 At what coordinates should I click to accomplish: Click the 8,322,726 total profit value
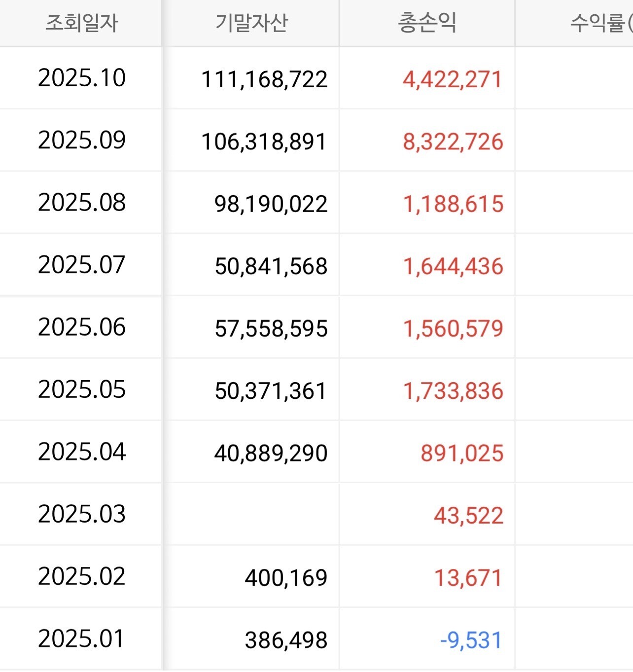[x=453, y=142]
